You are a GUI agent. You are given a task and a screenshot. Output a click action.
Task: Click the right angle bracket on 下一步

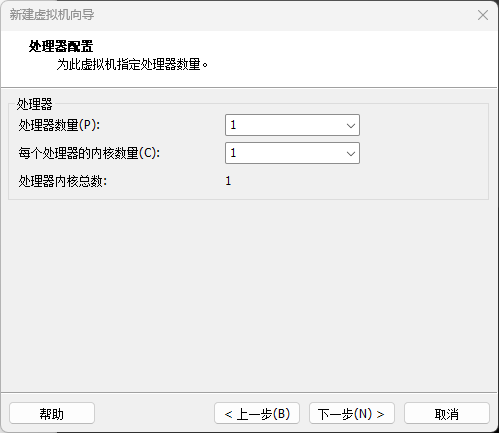(380, 414)
